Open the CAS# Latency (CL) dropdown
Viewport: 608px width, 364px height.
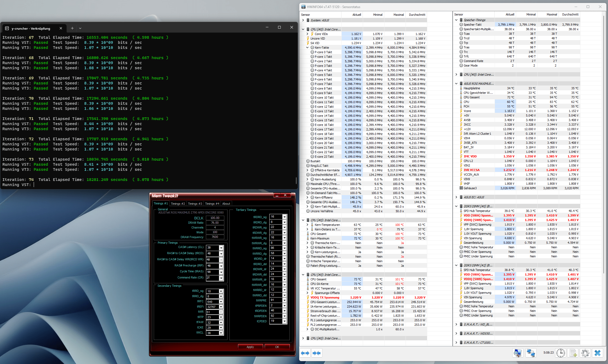pyautogui.click(x=221, y=248)
